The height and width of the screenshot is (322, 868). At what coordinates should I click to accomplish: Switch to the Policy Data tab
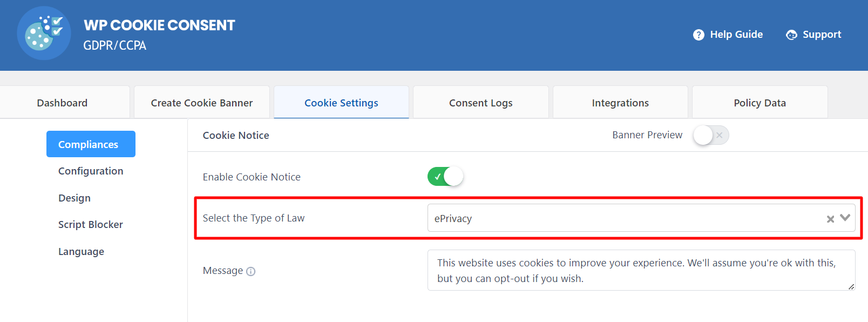click(760, 103)
